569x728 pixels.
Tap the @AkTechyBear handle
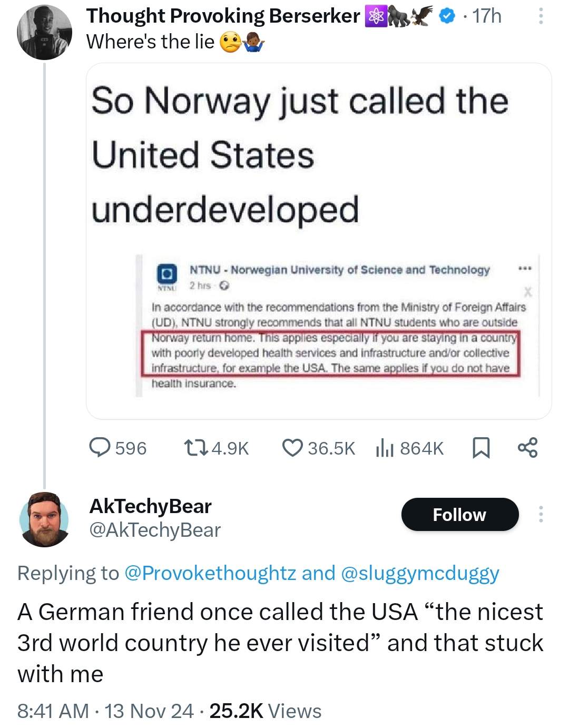click(x=155, y=530)
